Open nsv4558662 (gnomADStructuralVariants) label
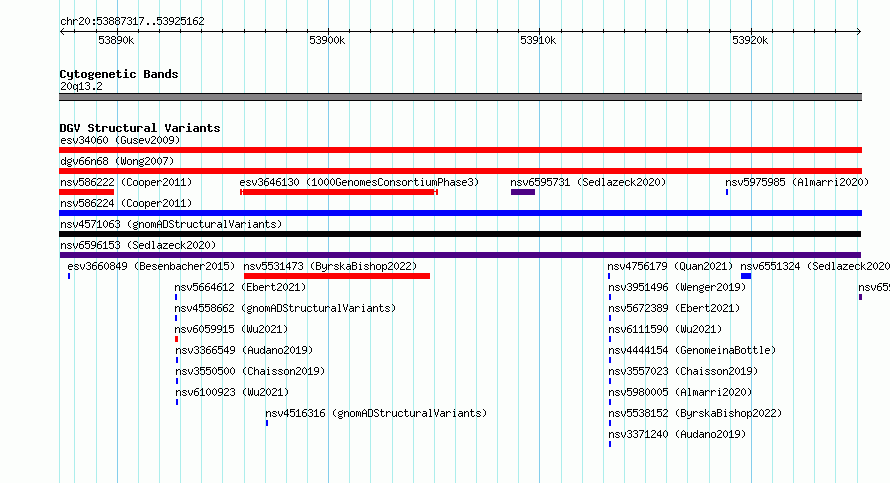Image resolution: width=890 pixels, height=483 pixels. pos(285,308)
